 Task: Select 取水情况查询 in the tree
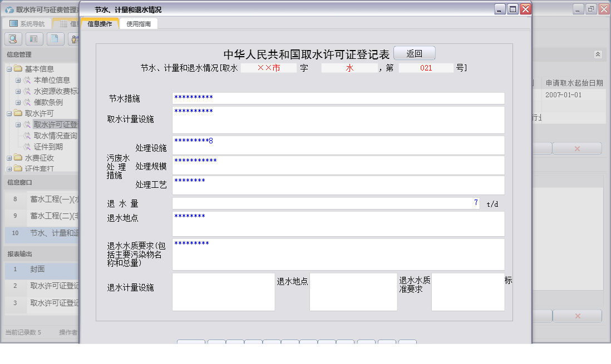tap(55, 136)
